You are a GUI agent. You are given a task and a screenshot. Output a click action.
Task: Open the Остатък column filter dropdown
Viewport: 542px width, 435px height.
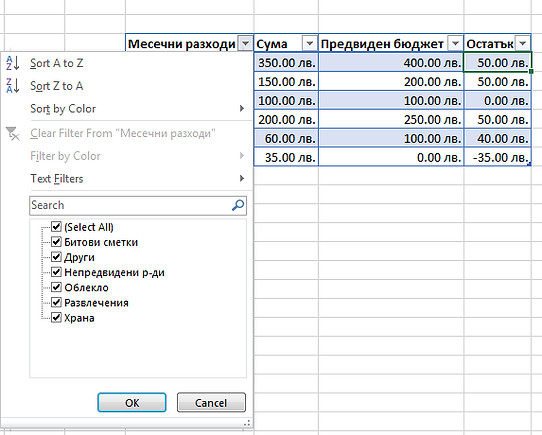(523, 44)
